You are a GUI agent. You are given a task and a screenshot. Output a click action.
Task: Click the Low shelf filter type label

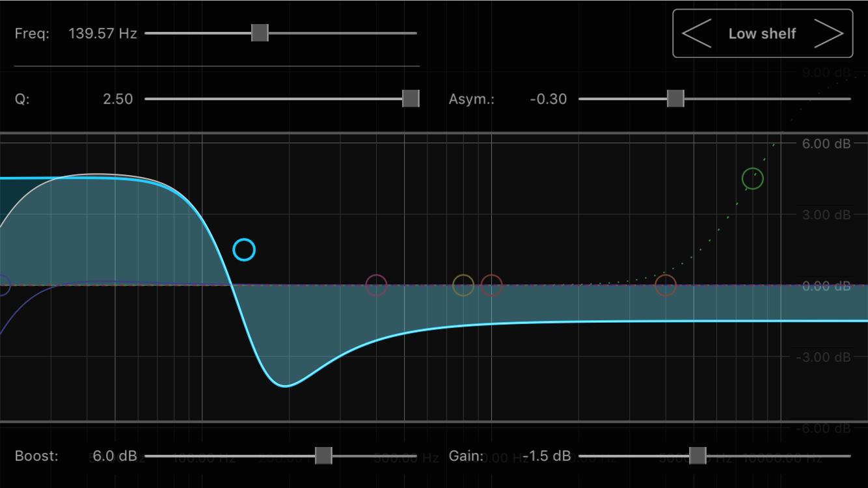762,34
